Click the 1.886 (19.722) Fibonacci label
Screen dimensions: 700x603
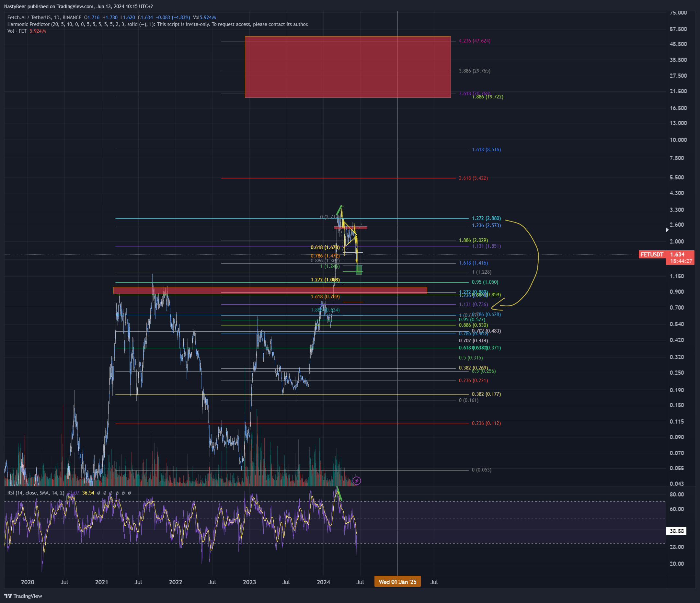click(x=488, y=97)
